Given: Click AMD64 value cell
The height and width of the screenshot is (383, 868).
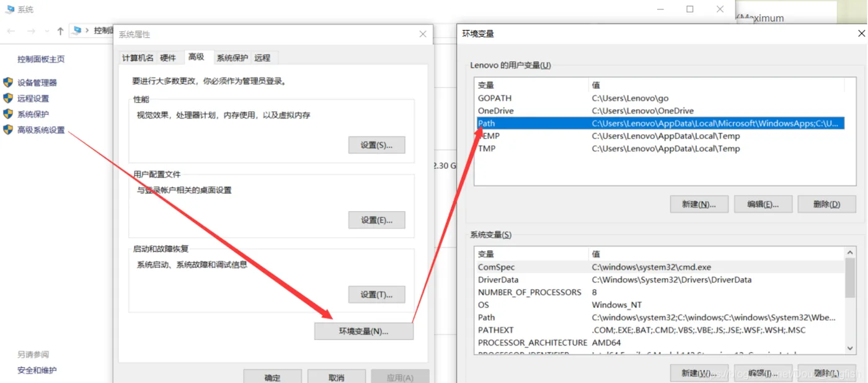Looking at the screenshot, I should pos(606,342).
